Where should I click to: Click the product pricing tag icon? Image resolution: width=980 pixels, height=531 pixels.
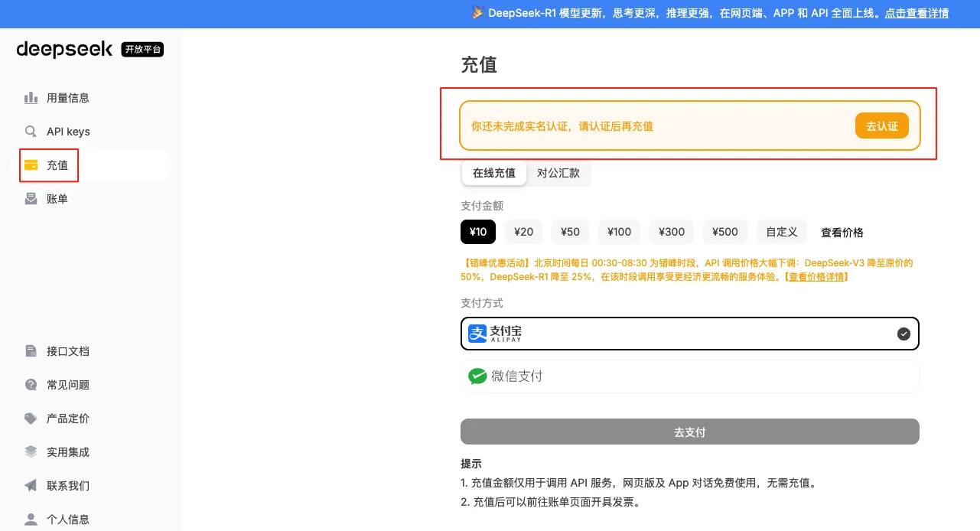[31, 419]
